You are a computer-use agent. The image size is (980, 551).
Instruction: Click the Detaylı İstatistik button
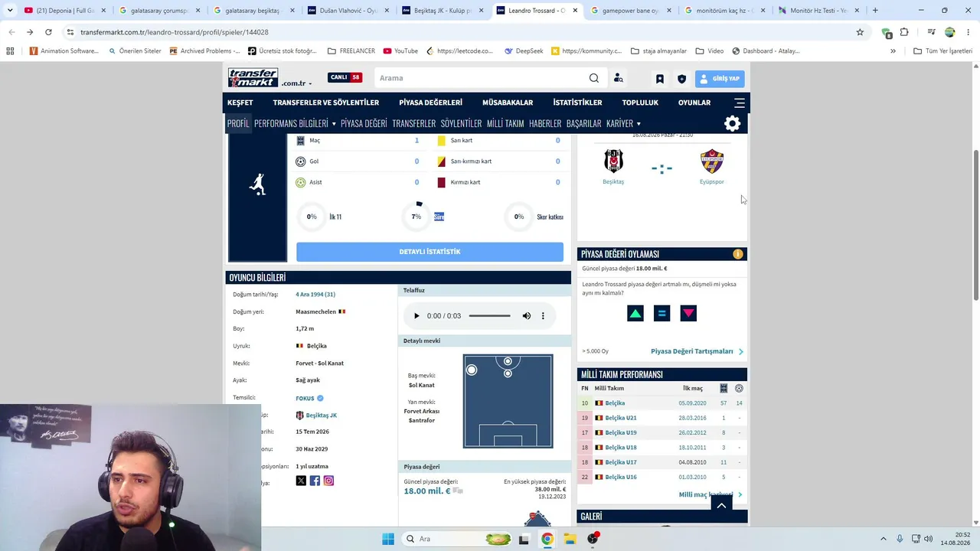coord(430,252)
